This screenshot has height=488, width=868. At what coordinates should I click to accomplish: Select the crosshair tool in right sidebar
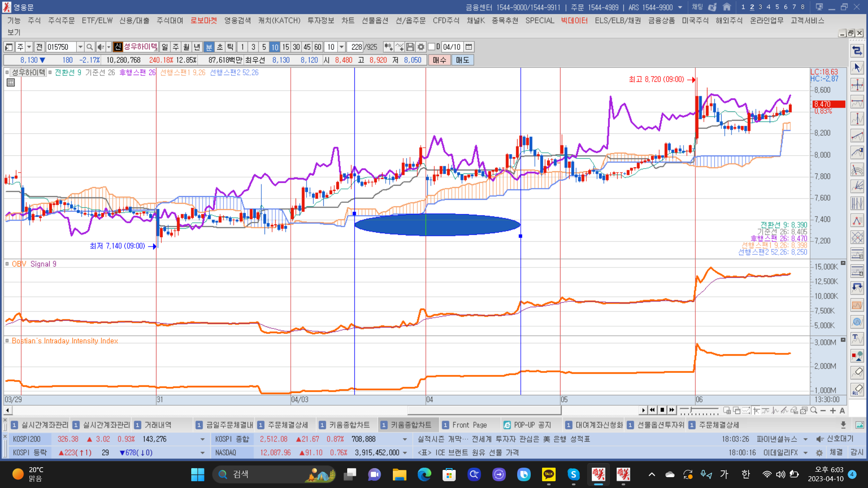pos(857,84)
